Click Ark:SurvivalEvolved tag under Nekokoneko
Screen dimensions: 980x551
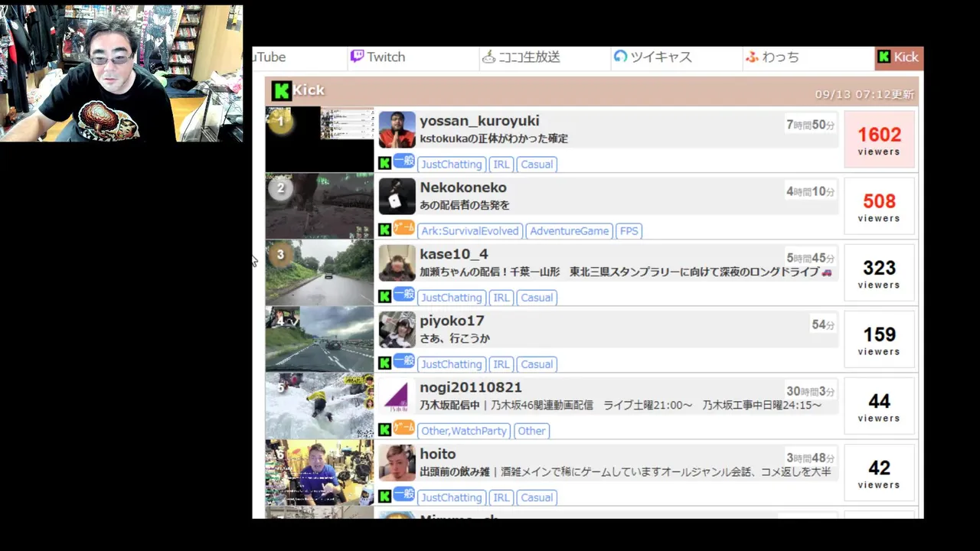coord(470,231)
